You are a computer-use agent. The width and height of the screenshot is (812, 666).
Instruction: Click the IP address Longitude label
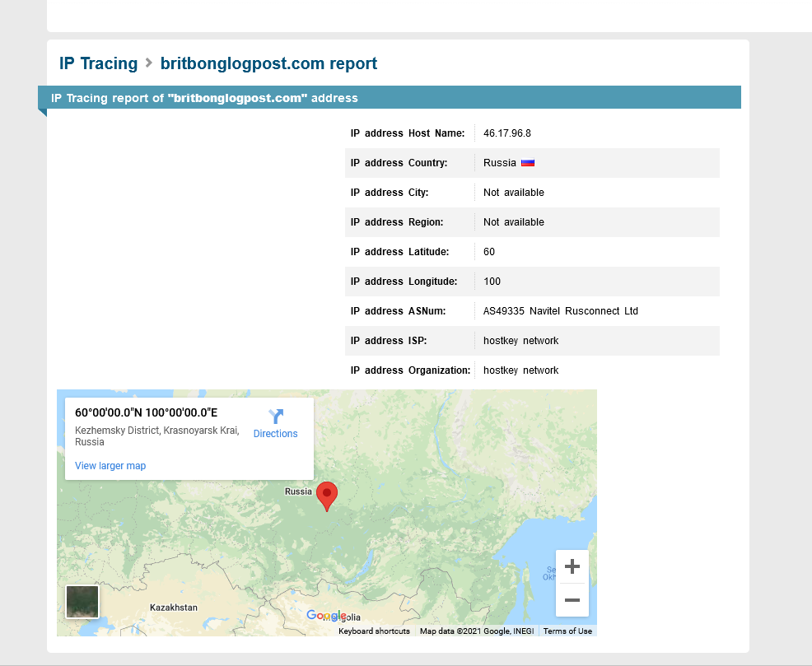click(x=404, y=282)
